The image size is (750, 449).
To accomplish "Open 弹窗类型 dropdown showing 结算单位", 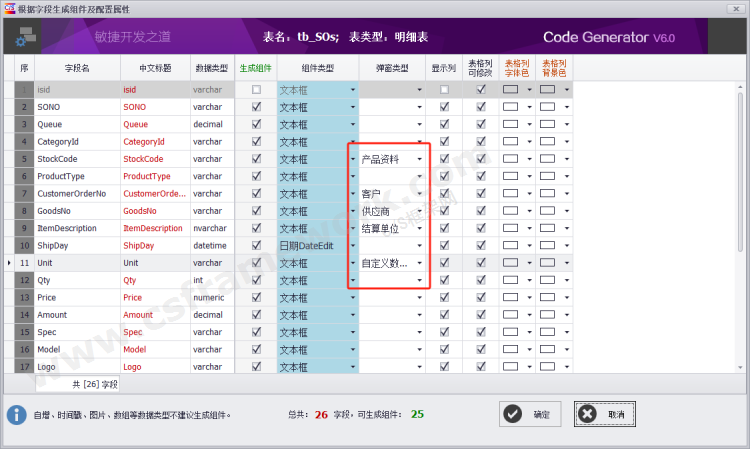I will pos(419,229).
